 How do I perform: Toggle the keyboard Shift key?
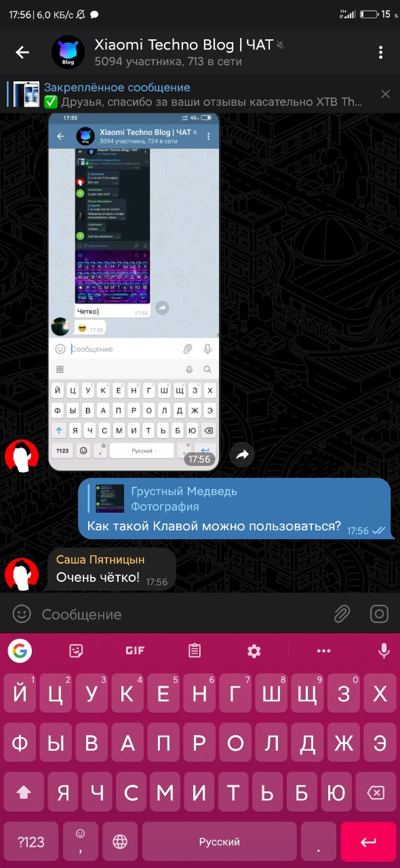24,792
